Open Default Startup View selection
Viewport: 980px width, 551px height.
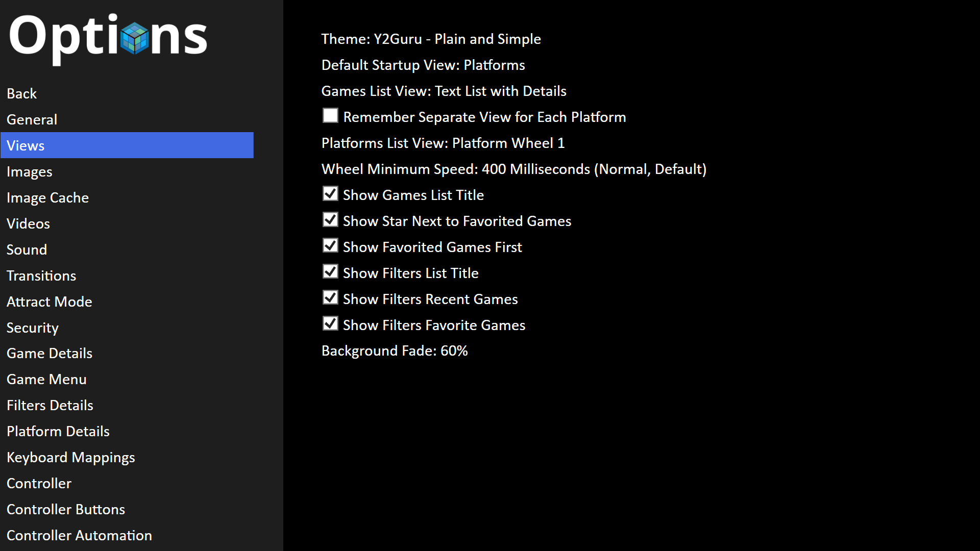click(x=423, y=65)
